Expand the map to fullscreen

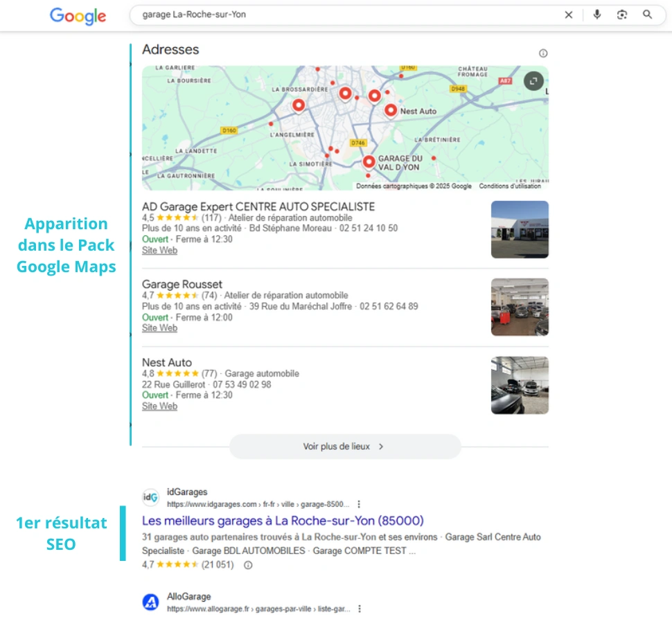pos(533,81)
